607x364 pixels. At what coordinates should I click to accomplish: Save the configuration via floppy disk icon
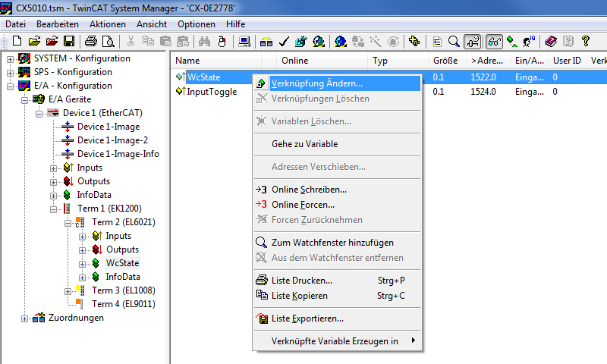pyautogui.click(x=69, y=41)
